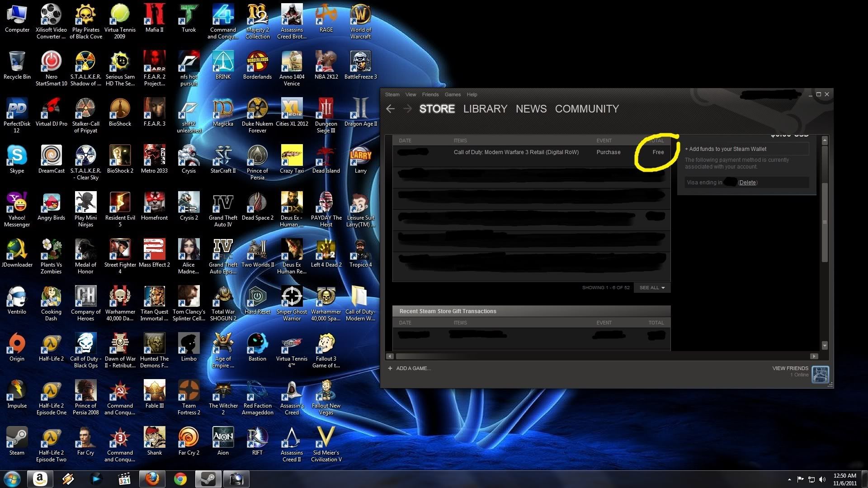Show hidden system tray icons arrow
Image resolution: width=868 pixels, height=488 pixels.
(x=789, y=479)
